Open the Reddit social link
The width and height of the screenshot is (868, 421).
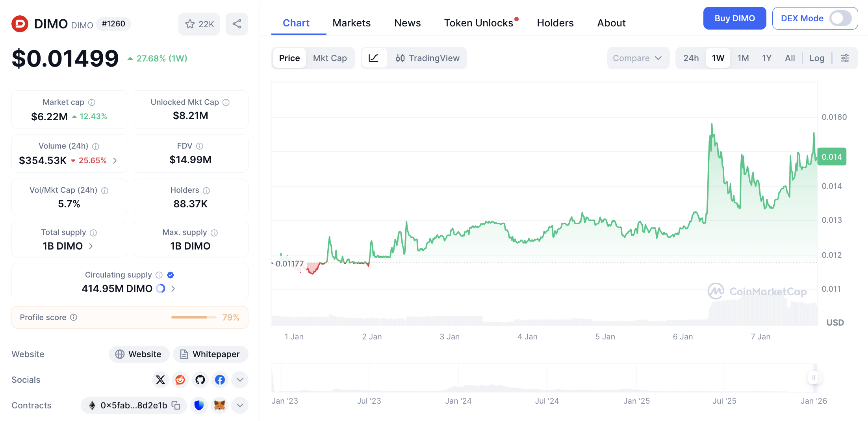180,380
